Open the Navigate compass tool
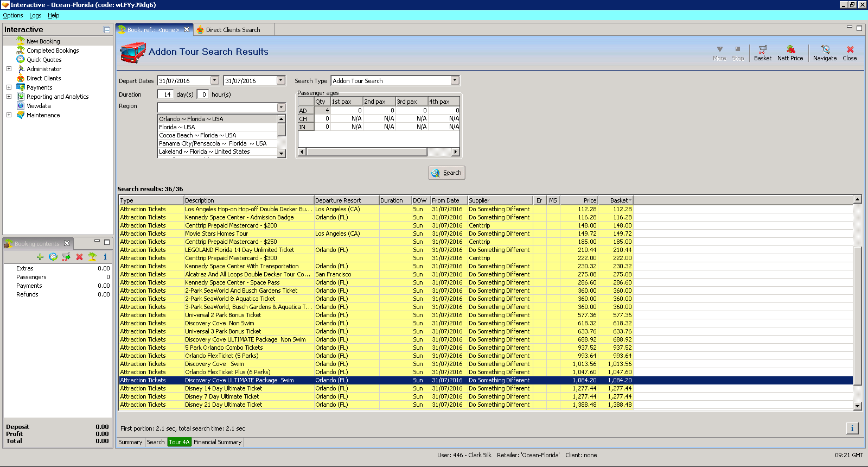The height and width of the screenshot is (467, 868). tap(825, 53)
